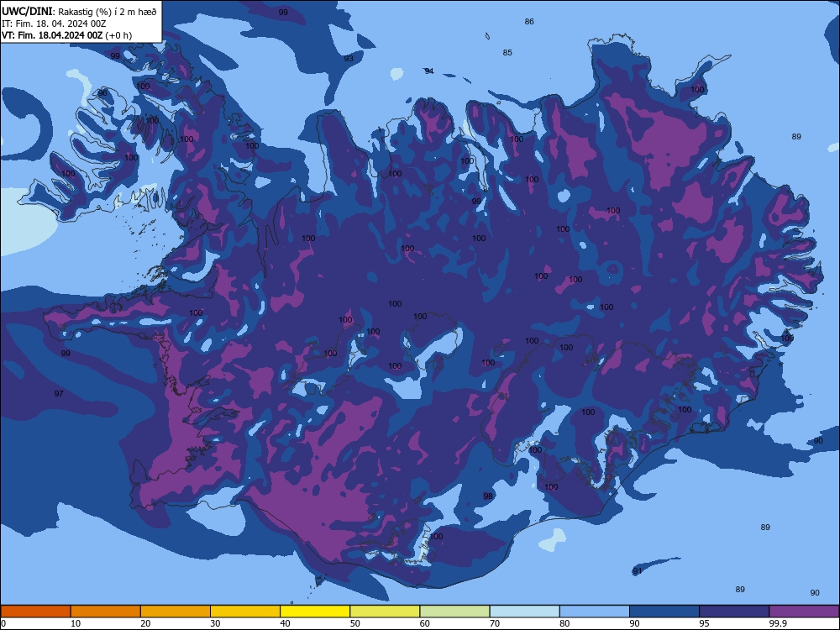The height and width of the screenshot is (630, 840).
Task: Select the medium blue 90–95 legend swatch
Action: click(x=664, y=612)
